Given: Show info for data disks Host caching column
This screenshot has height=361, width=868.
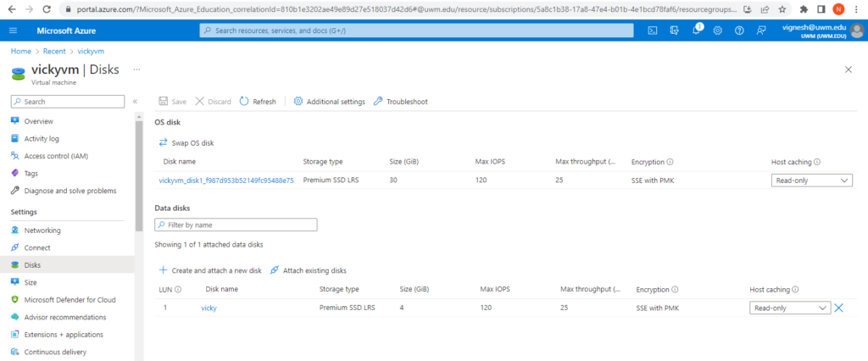Looking at the screenshot, I should tap(795, 290).
